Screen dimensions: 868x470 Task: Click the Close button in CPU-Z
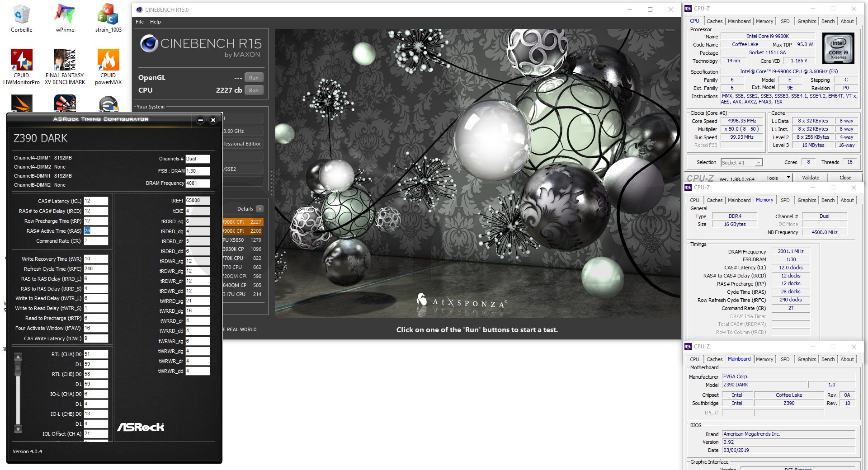pyautogui.click(x=845, y=178)
